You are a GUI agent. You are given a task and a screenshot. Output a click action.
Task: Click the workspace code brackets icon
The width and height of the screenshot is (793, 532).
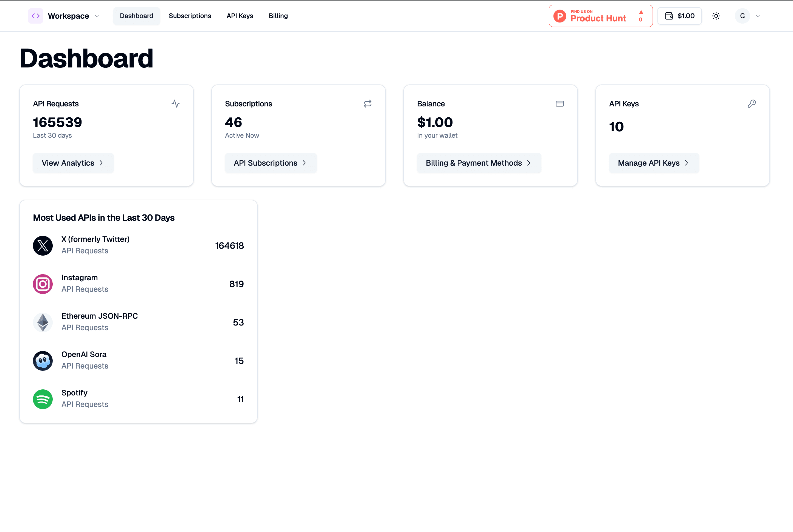pyautogui.click(x=36, y=16)
